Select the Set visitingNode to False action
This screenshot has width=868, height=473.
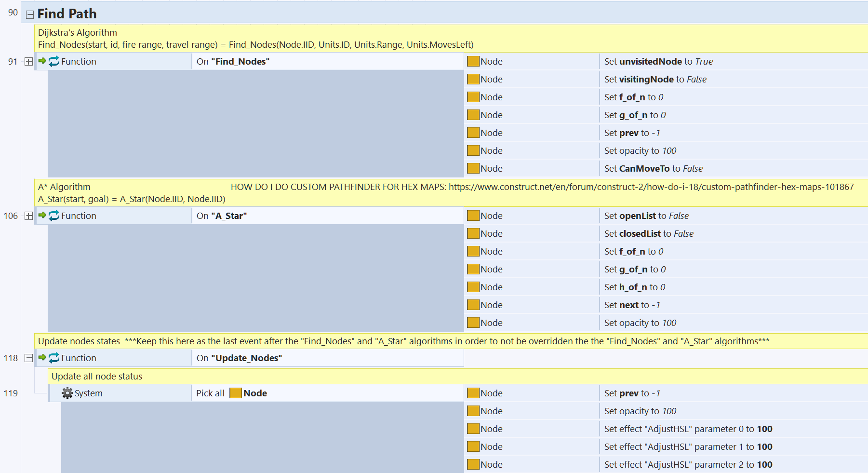point(655,80)
